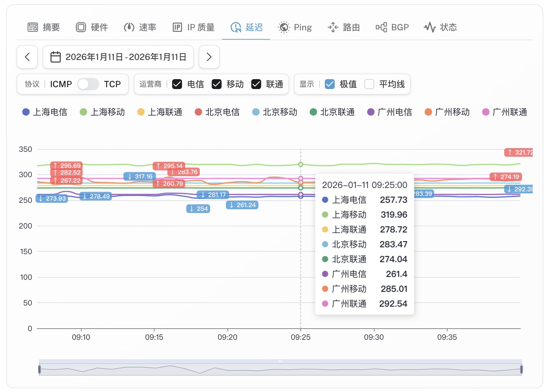Click the 摘要 summary list icon
This screenshot has width=547, height=392.
click(x=33, y=27)
